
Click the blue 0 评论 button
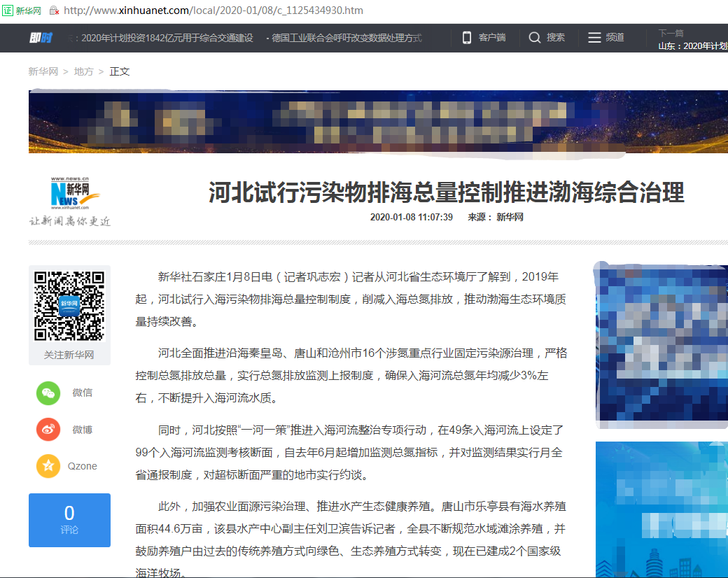tap(69, 520)
